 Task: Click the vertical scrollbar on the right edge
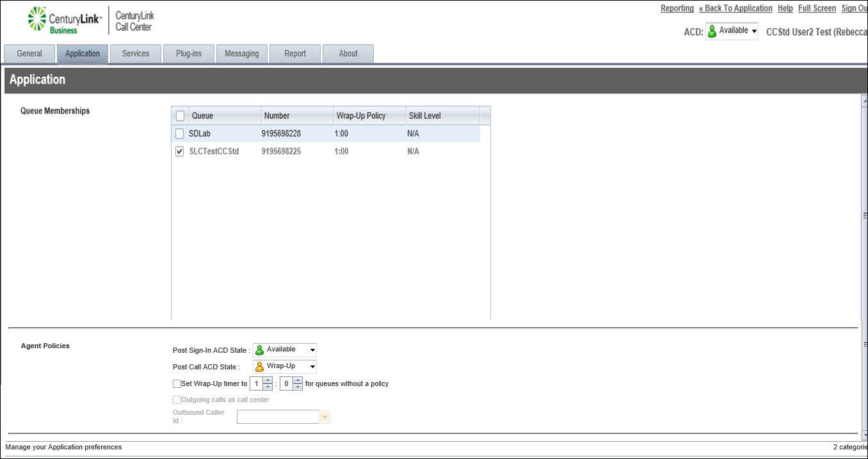tap(865, 269)
